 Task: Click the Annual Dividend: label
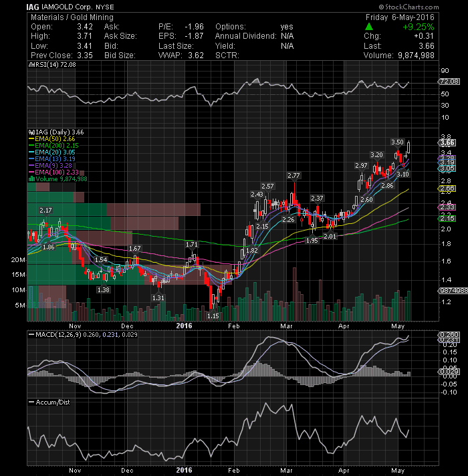(x=246, y=36)
